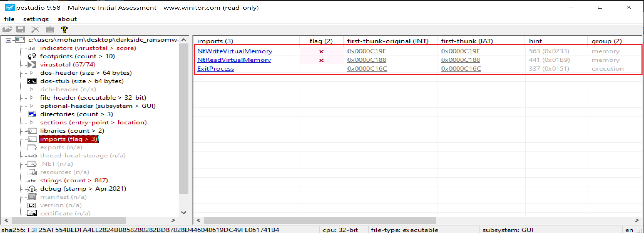644x233 pixels.
Task: Click the virustotal tree node icon
Action: point(32,65)
